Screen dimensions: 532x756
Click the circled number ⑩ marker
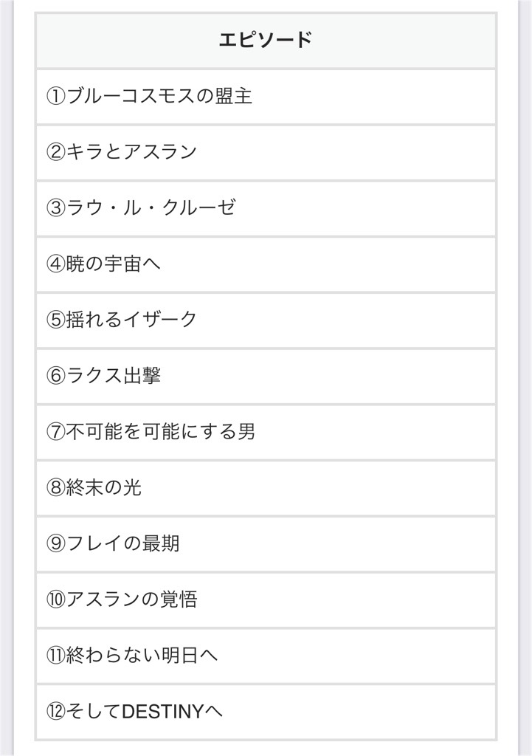pos(56,599)
